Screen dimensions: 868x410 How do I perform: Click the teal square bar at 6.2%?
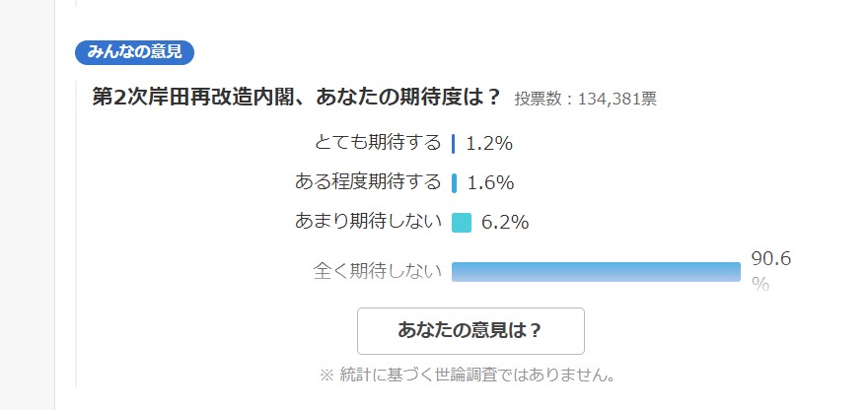pyautogui.click(x=462, y=223)
